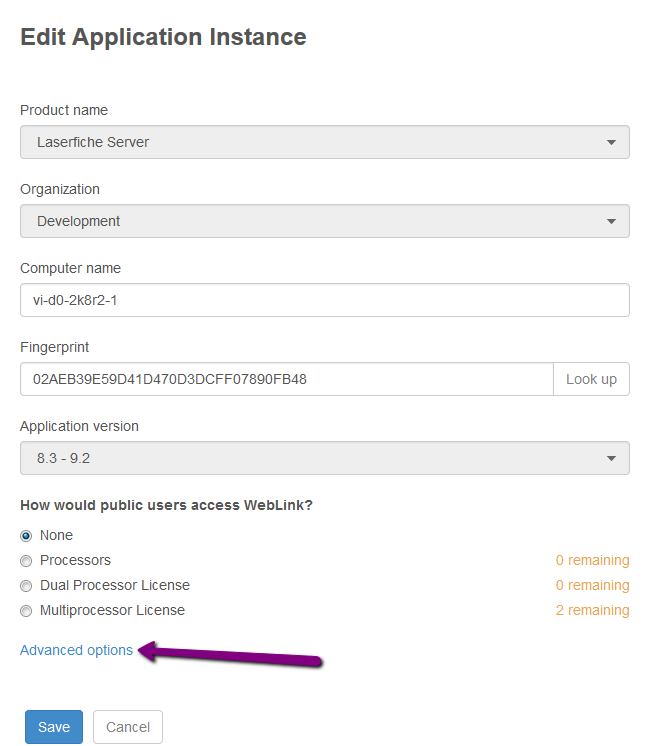This screenshot has height=746, width=660.
Task: Cancel editing the application instance
Action: [128, 727]
